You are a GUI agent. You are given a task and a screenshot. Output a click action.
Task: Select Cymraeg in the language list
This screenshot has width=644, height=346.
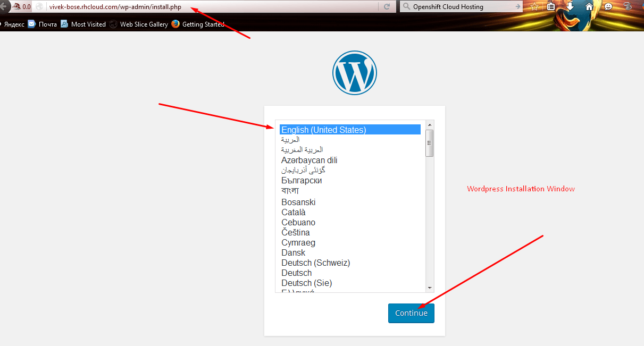pyautogui.click(x=350, y=242)
